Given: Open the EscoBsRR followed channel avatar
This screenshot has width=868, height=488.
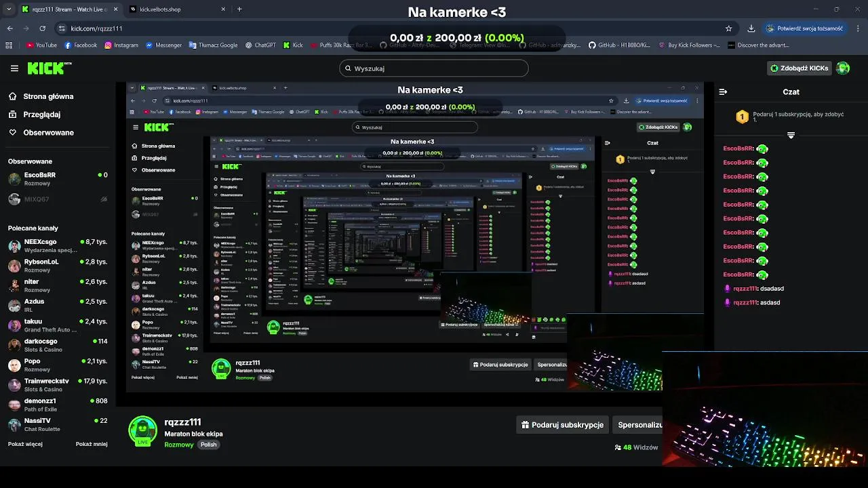Looking at the screenshot, I should click(14, 179).
